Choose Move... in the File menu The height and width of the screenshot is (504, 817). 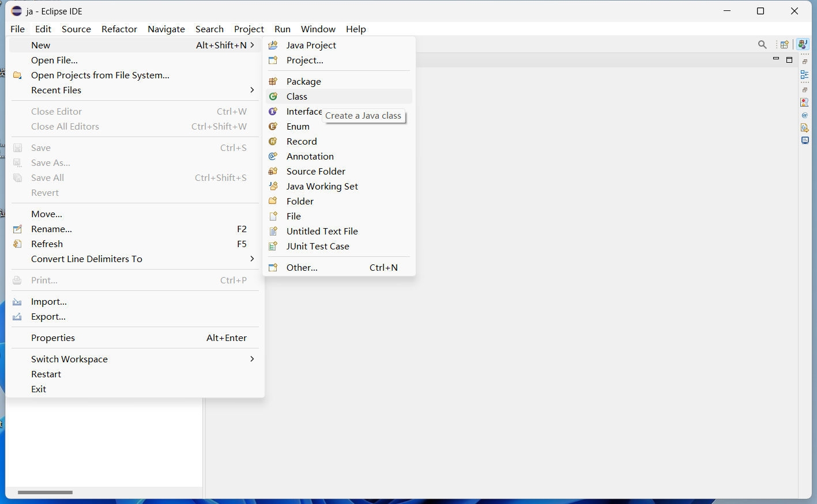tap(134, 214)
